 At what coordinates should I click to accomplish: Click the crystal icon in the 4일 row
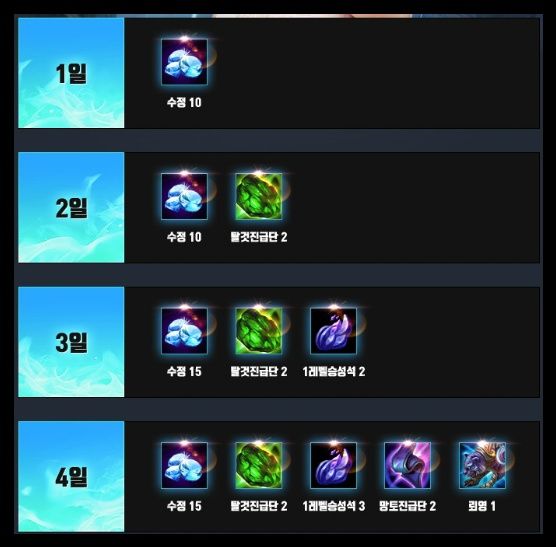coord(184,465)
